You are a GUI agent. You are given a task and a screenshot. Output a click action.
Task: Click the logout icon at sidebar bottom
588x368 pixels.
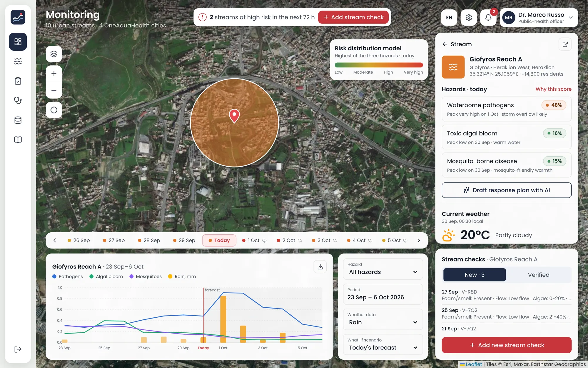point(18,349)
